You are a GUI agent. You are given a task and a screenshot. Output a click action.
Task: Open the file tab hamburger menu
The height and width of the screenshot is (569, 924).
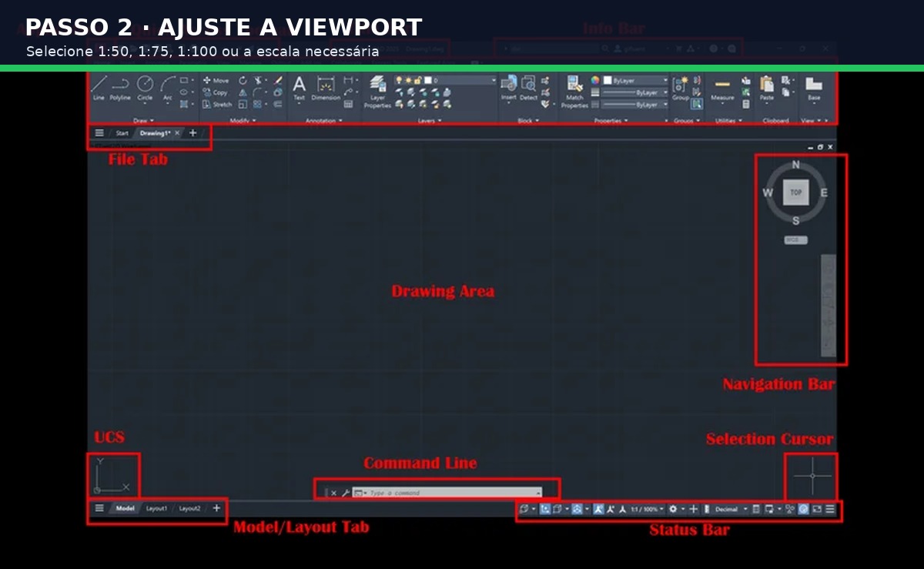point(99,132)
